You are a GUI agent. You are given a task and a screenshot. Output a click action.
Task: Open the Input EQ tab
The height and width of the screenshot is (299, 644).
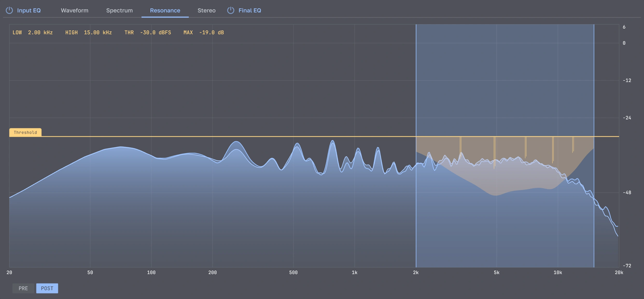tap(29, 10)
